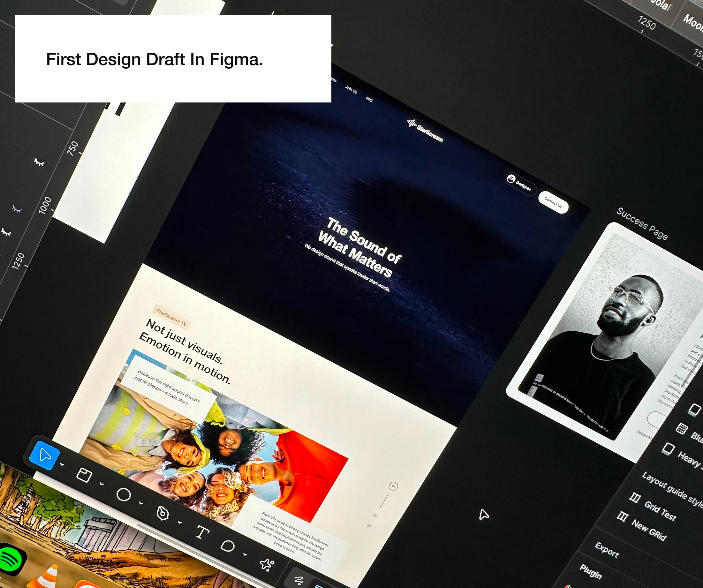
Task: Apply the Grid Test layout style
Action: pos(660,511)
